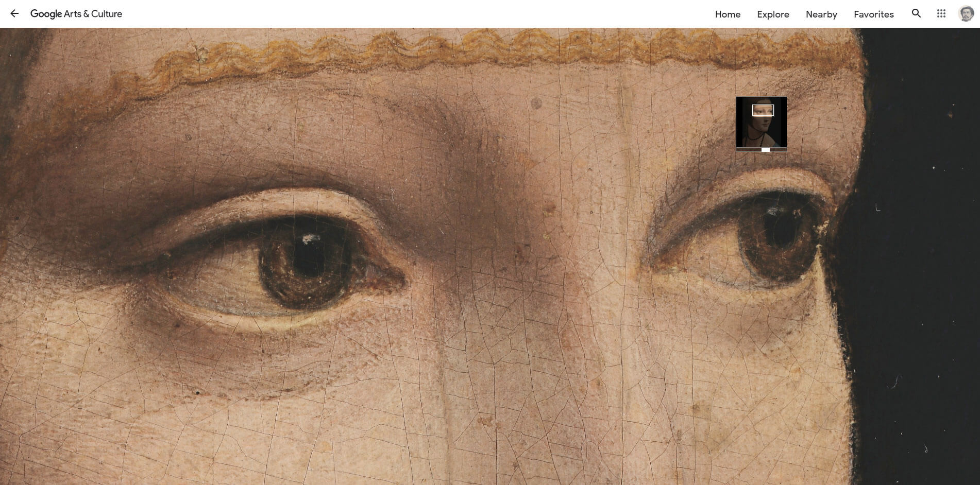This screenshot has width=980, height=485.
Task: Go to the Home menu item
Action: point(728,14)
